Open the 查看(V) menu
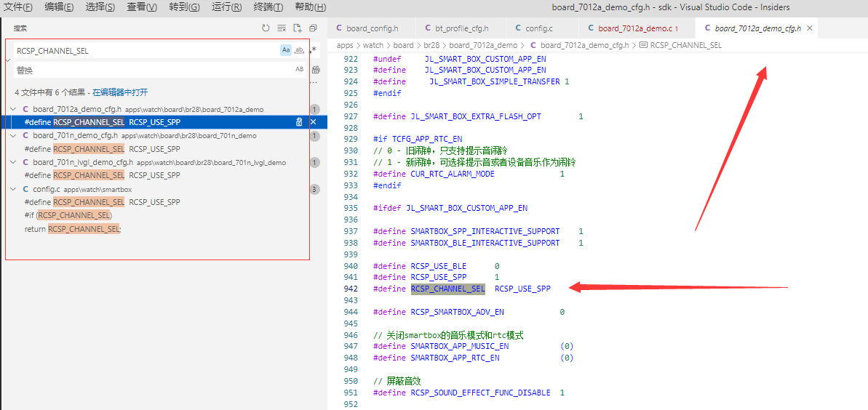 click(x=142, y=7)
